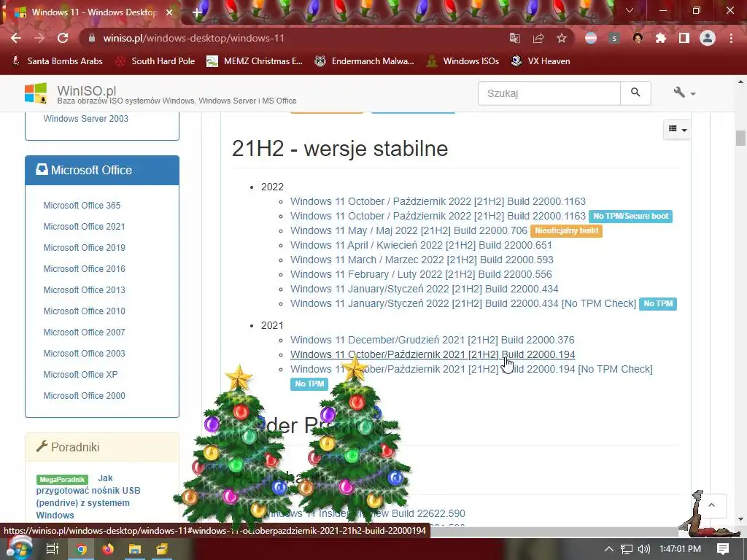
Task: Share this page via share icon
Action: [538, 38]
